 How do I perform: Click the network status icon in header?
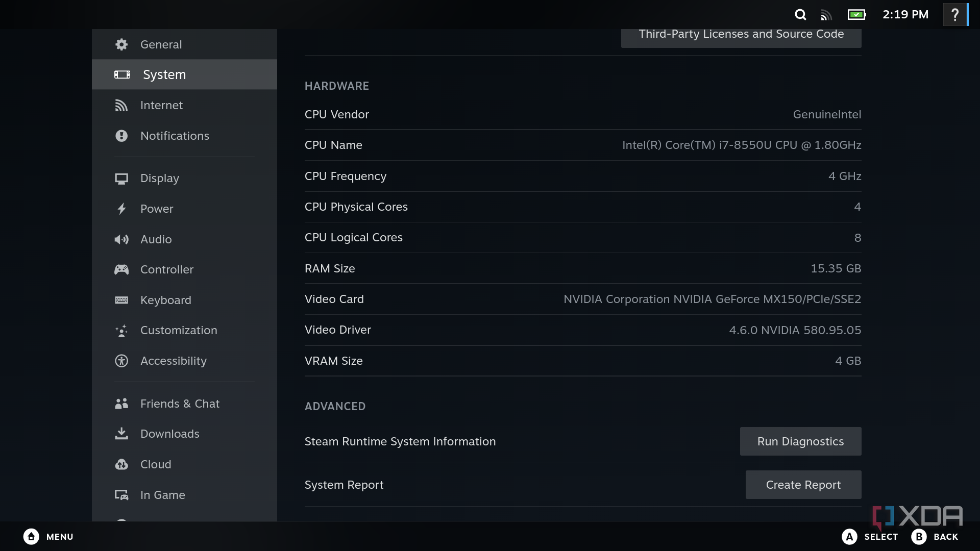[x=826, y=15]
